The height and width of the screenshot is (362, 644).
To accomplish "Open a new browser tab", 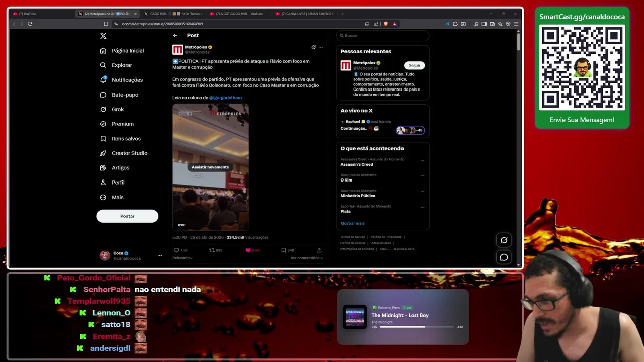I will 342,14.
